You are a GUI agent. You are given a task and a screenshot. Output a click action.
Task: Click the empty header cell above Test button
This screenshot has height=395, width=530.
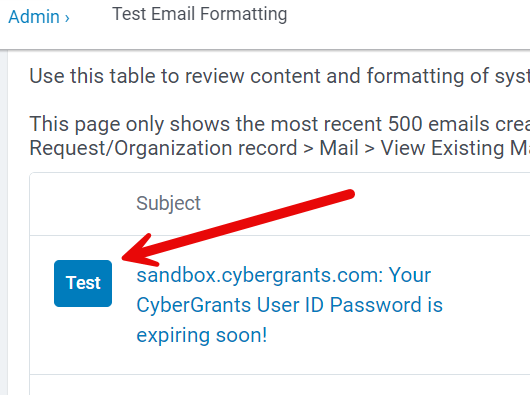[83, 204]
